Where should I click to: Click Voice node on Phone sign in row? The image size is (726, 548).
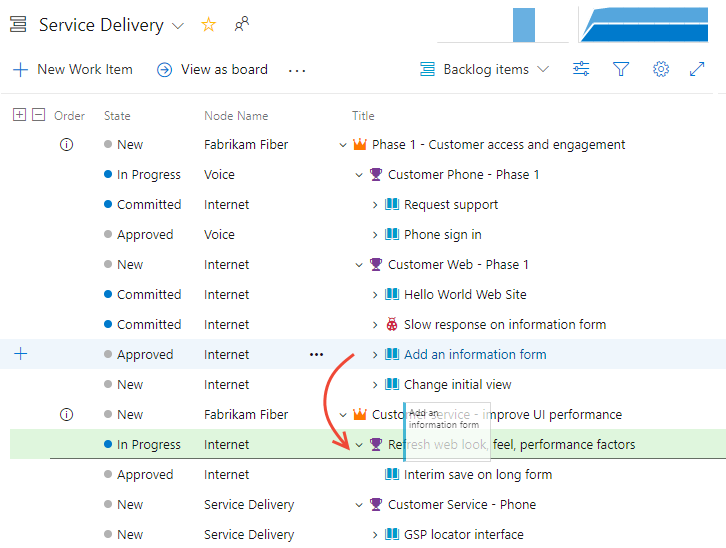point(219,235)
